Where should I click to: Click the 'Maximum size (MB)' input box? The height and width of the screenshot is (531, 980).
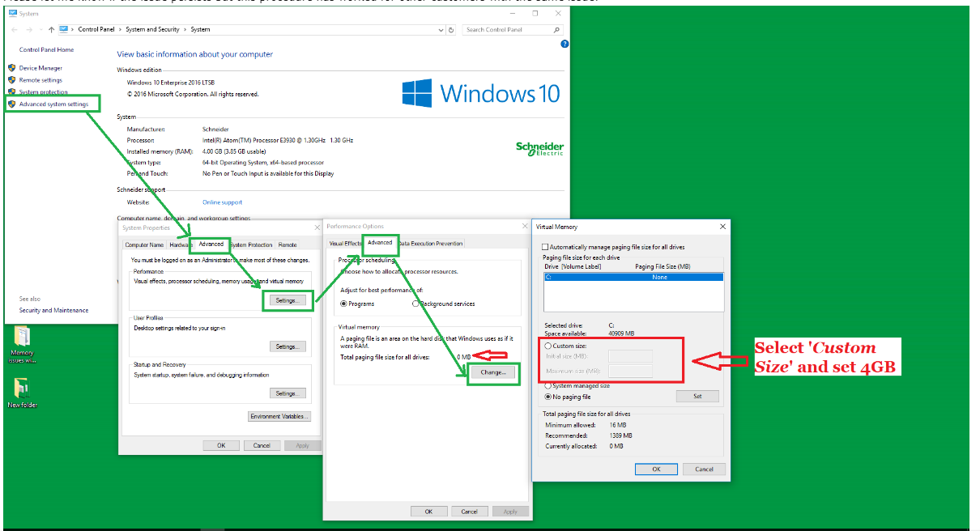click(630, 372)
